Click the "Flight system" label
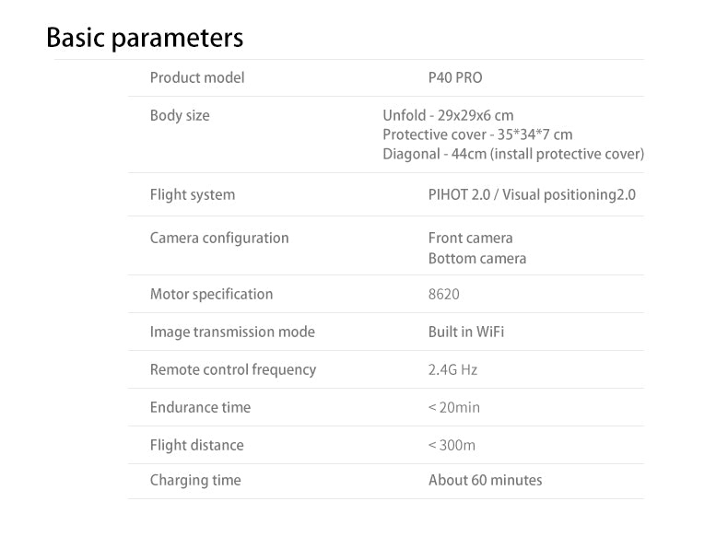Viewport: 728px width, 560px height. [x=193, y=194]
